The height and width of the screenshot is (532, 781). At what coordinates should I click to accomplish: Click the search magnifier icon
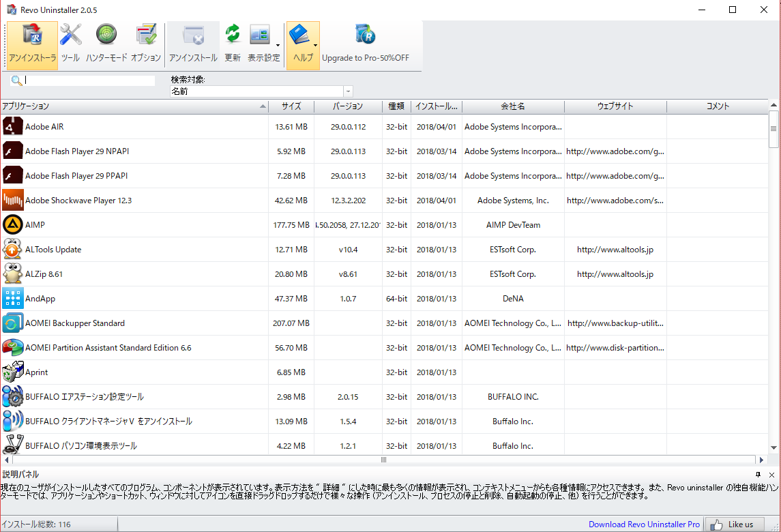(x=16, y=80)
